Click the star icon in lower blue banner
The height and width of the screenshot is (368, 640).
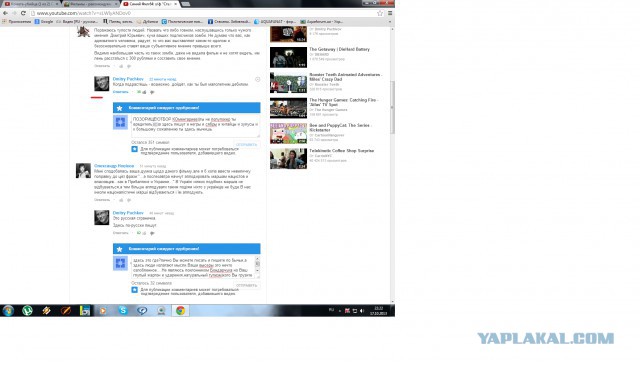[120, 249]
